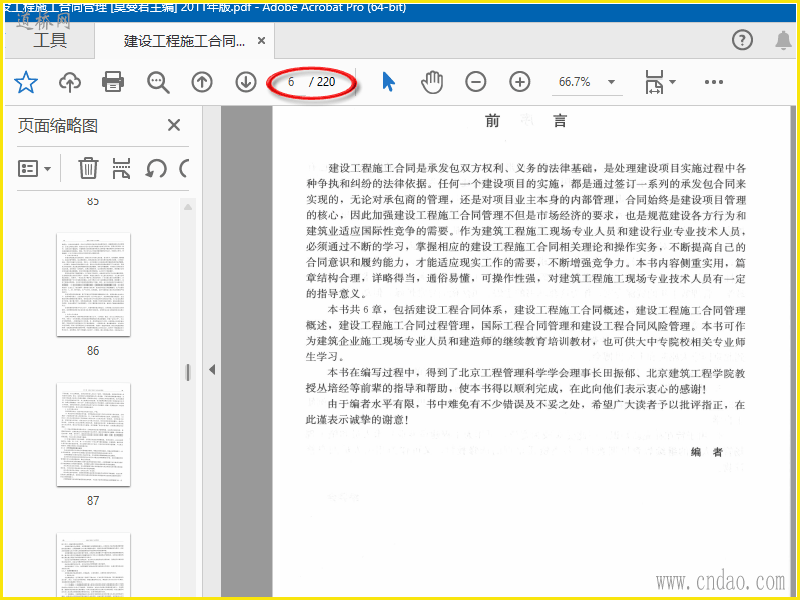The height and width of the screenshot is (600, 800).
Task: Click the upload to cloud icon
Action: point(70,82)
